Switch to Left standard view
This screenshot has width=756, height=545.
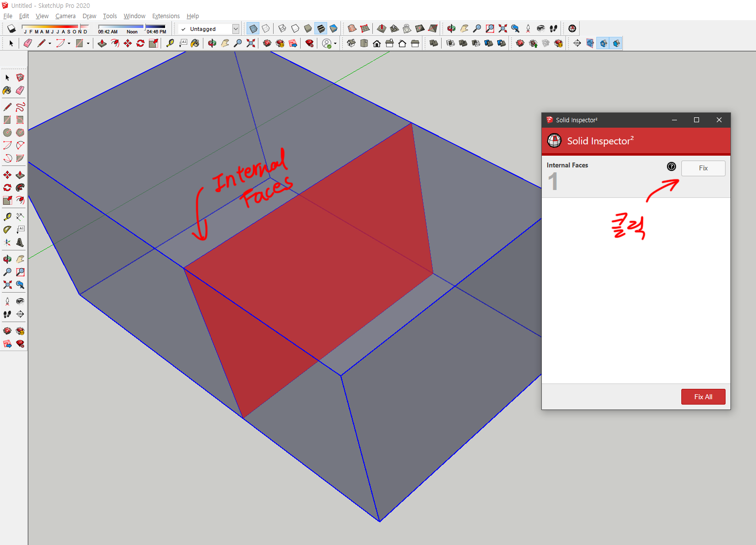coord(415,43)
